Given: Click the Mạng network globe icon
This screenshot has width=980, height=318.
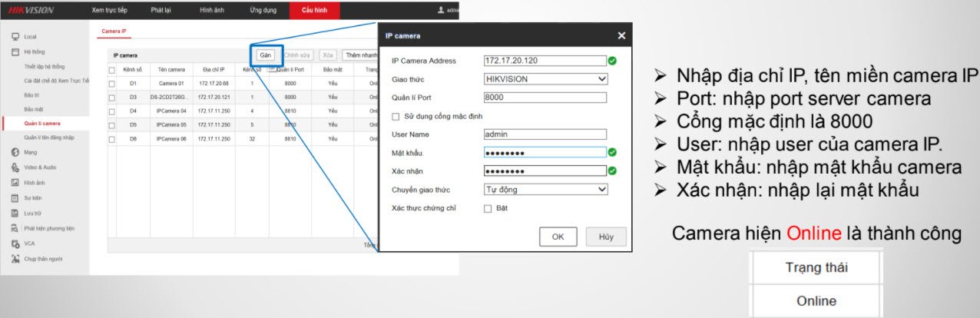Looking at the screenshot, I should [x=15, y=152].
